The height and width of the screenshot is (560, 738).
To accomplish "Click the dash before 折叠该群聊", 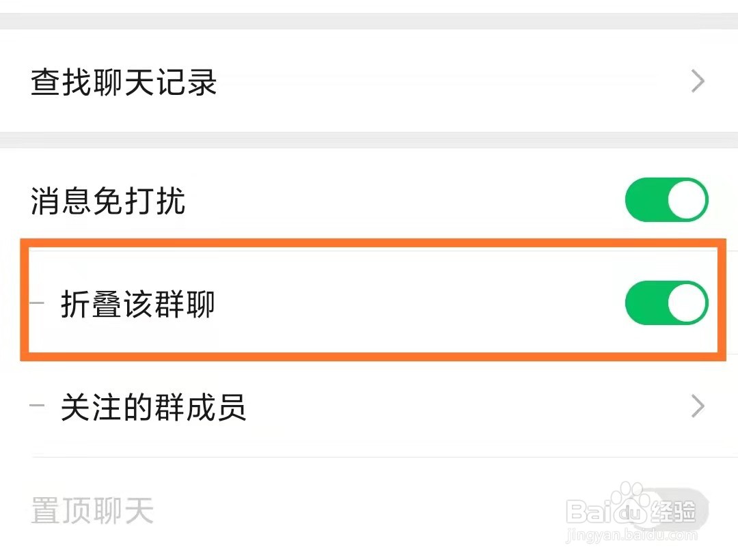I will (x=37, y=303).
